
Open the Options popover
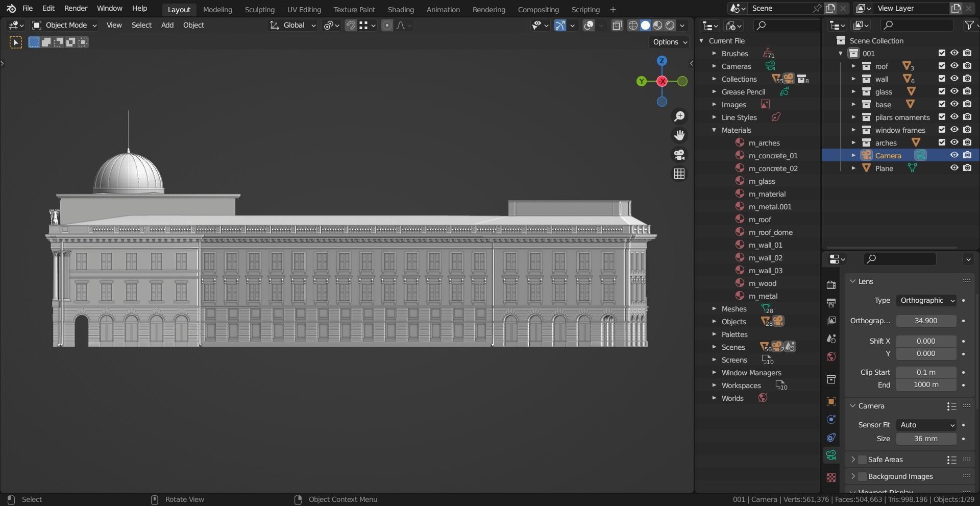(x=670, y=42)
